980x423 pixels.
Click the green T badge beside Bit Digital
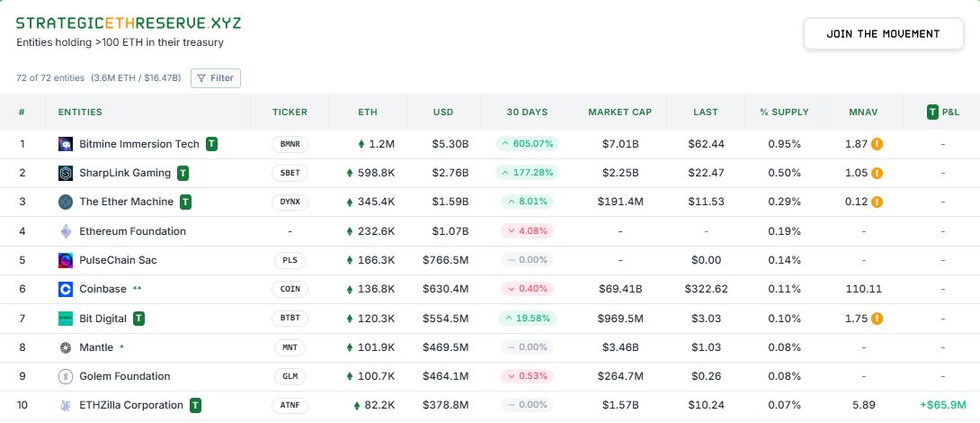coord(139,318)
